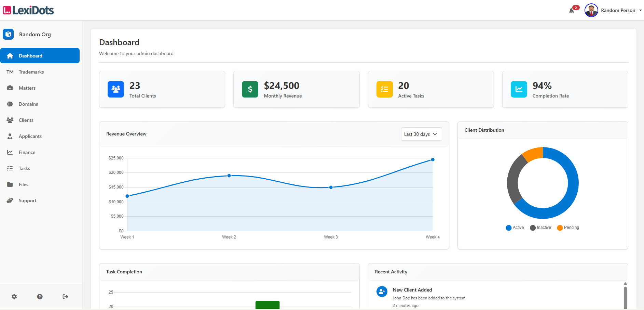Screen dimensions: 644x310
Task: Open the Support sidebar item
Action: [40, 201]
